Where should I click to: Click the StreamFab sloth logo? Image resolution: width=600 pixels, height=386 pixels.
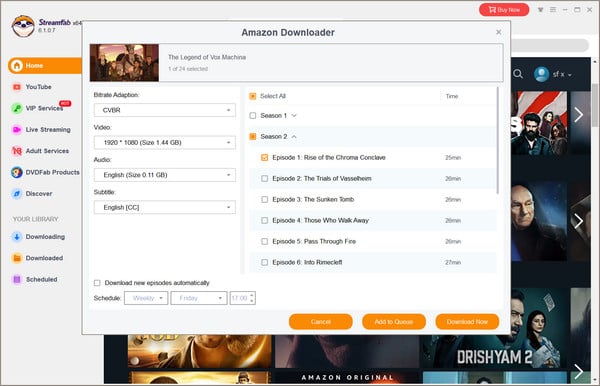click(x=23, y=26)
